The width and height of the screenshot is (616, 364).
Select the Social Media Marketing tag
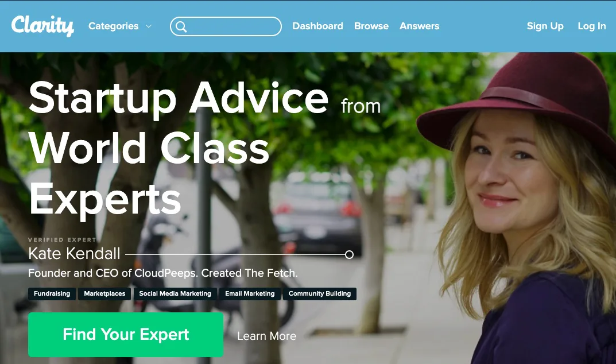coord(175,293)
